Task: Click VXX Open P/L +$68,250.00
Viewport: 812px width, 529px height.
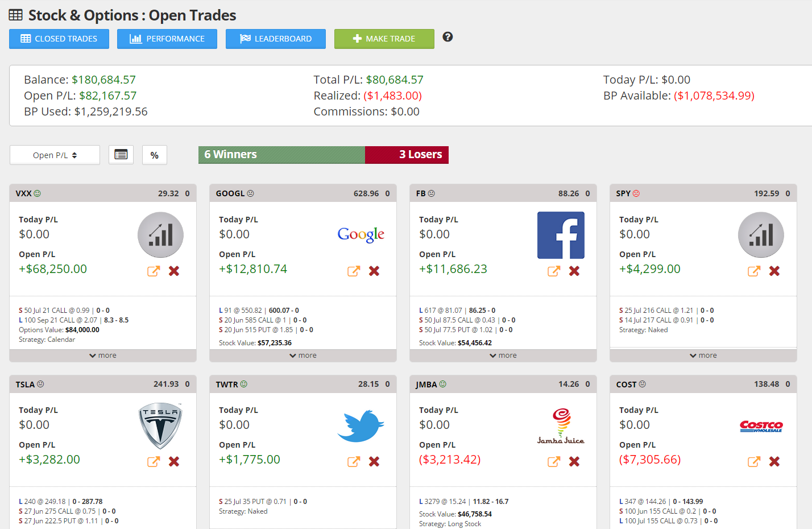Action: (x=53, y=268)
